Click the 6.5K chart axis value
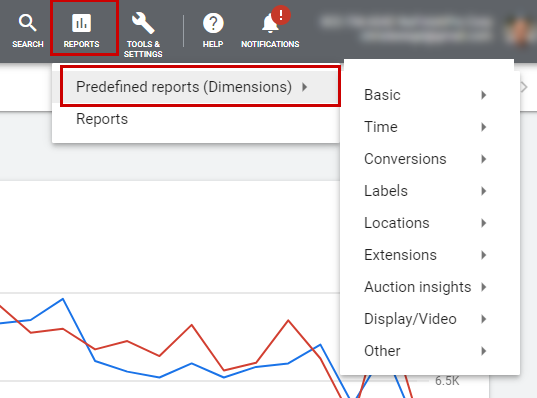 tap(447, 381)
